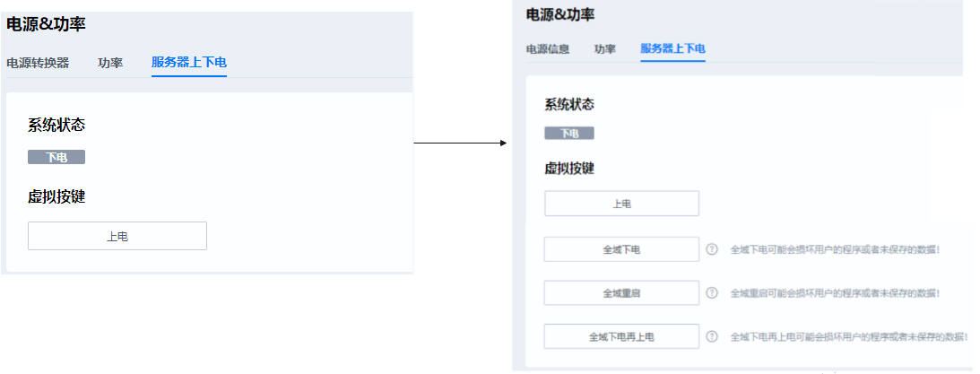Screen dimensions: 980x374
Task: Open the 电源转换器 tab
Action: point(38,63)
